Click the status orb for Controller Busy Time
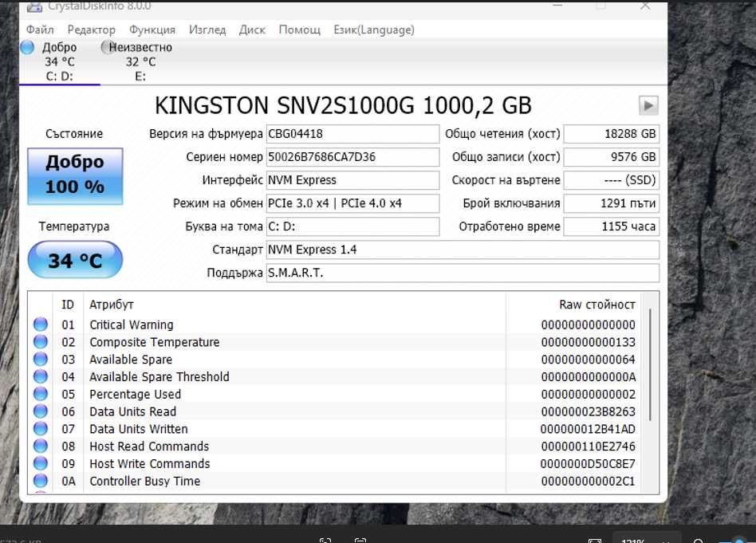 41,480
